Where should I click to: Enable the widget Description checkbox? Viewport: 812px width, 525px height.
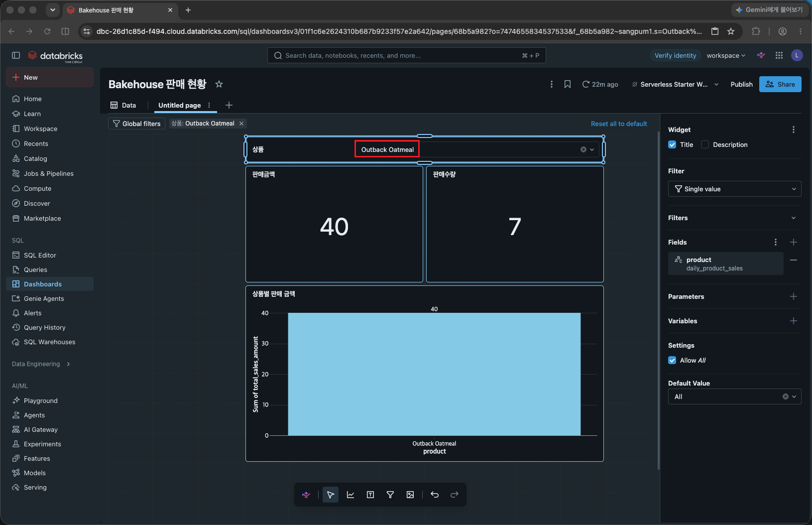[x=705, y=144]
